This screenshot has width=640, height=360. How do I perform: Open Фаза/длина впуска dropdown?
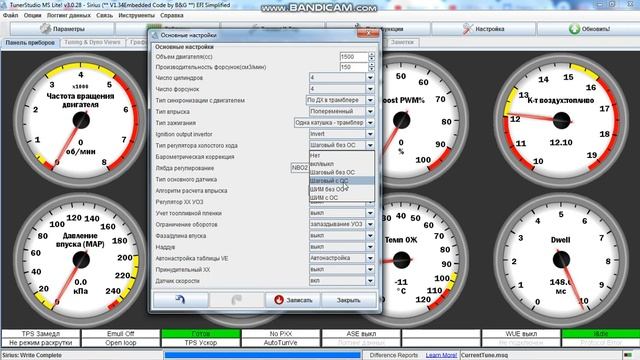point(370,236)
